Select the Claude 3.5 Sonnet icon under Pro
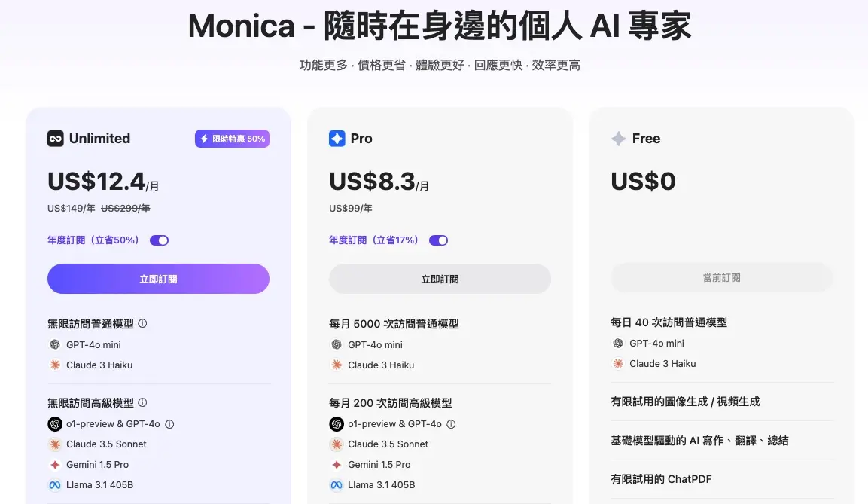The image size is (868, 504). pos(336,444)
